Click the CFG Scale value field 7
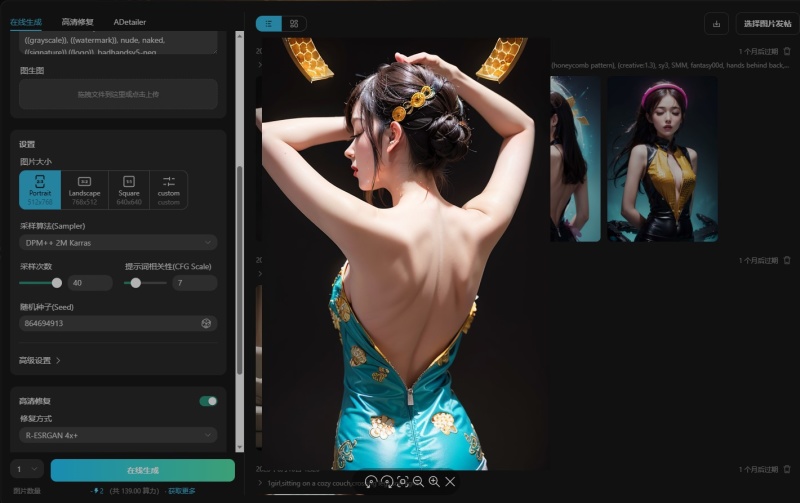Viewport: 800px width, 503px height. click(x=195, y=283)
